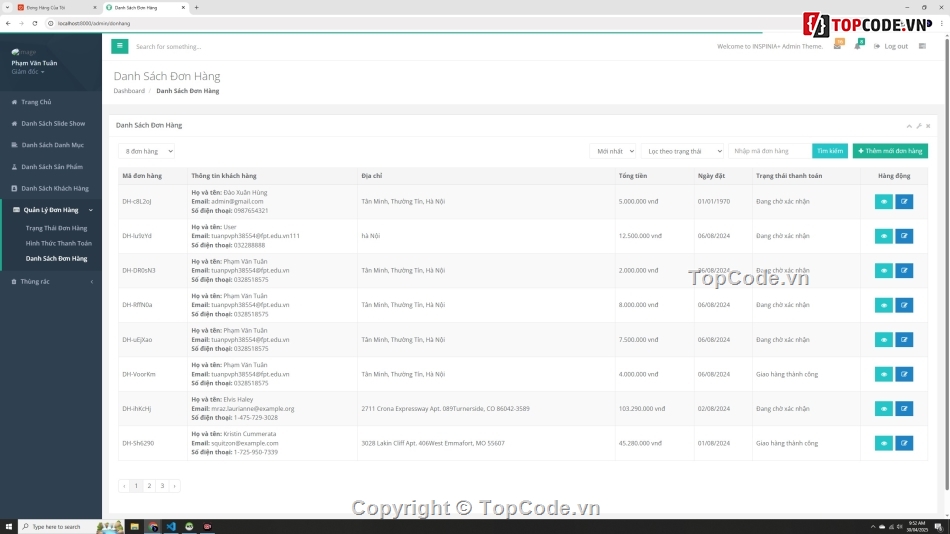Image resolution: width=950 pixels, height=534 pixels.
Task: View order DH-lu9zYd with eye icon
Action: tap(883, 236)
